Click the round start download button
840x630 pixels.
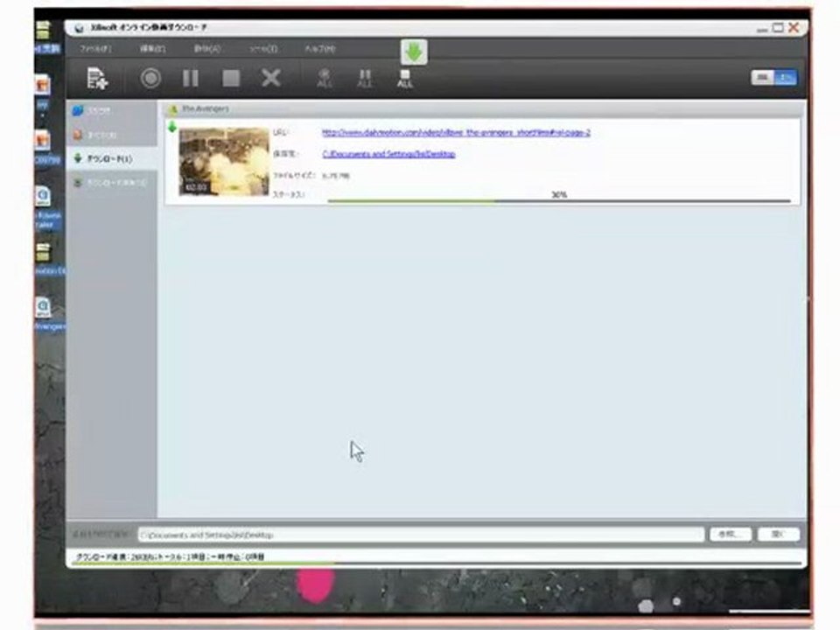tap(150, 78)
